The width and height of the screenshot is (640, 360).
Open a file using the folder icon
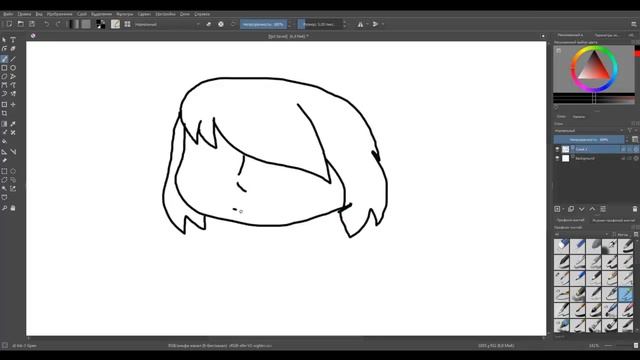tap(20, 24)
